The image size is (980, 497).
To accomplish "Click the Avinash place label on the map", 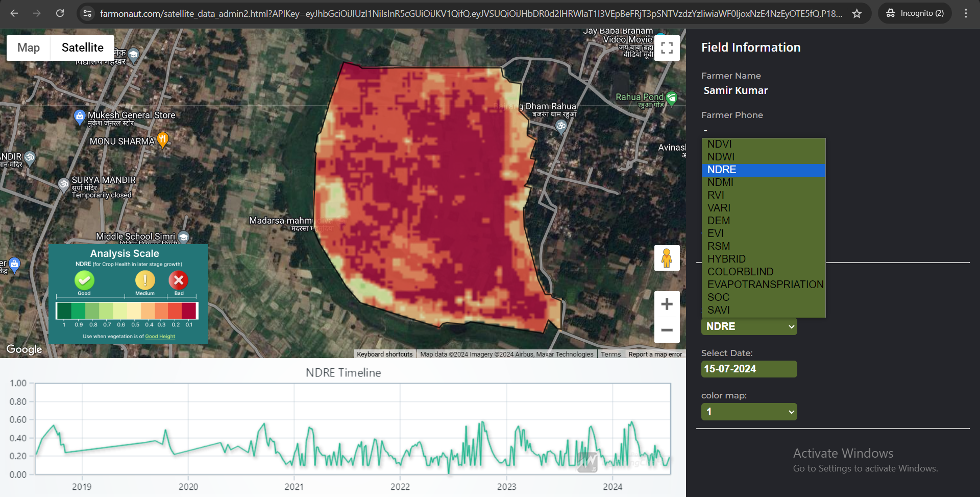I will point(672,148).
